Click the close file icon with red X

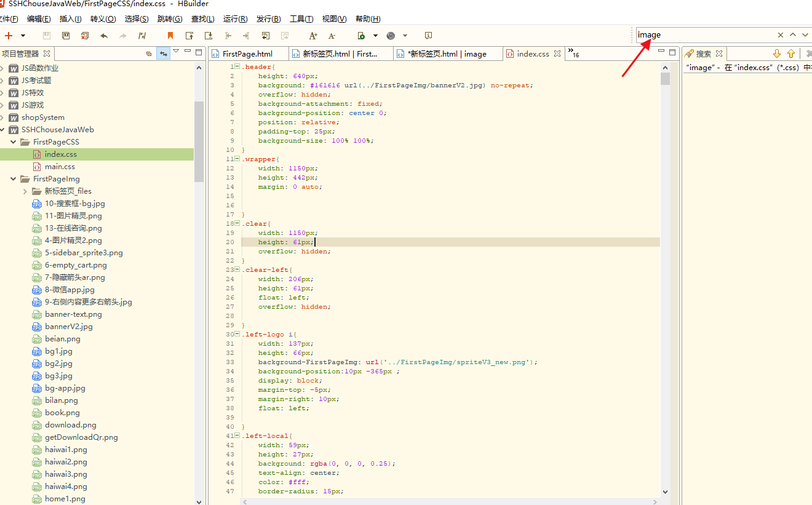tap(85, 36)
